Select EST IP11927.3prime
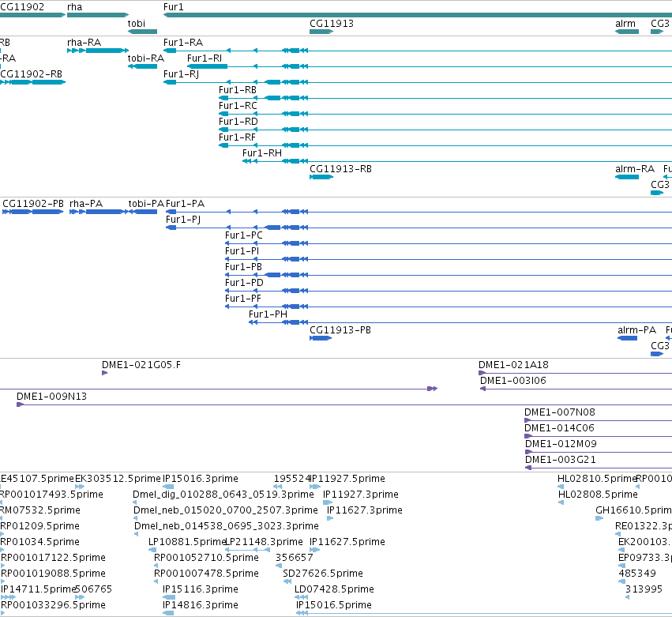The width and height of the screenshot is (672, 617). [361, 495]
